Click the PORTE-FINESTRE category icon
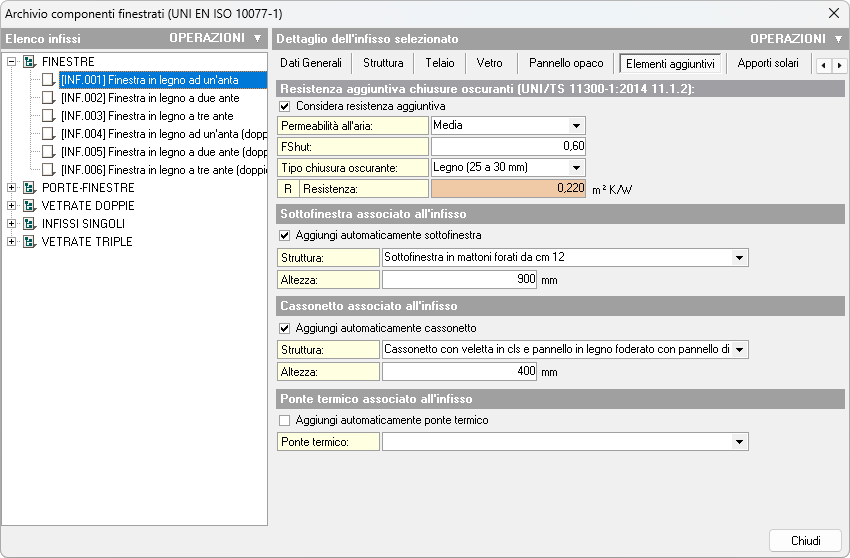Screen dimensions: 850x558 [29, 188]
